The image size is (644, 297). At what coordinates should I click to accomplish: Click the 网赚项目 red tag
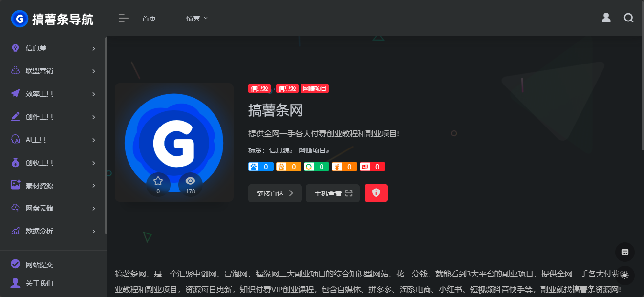315,88
